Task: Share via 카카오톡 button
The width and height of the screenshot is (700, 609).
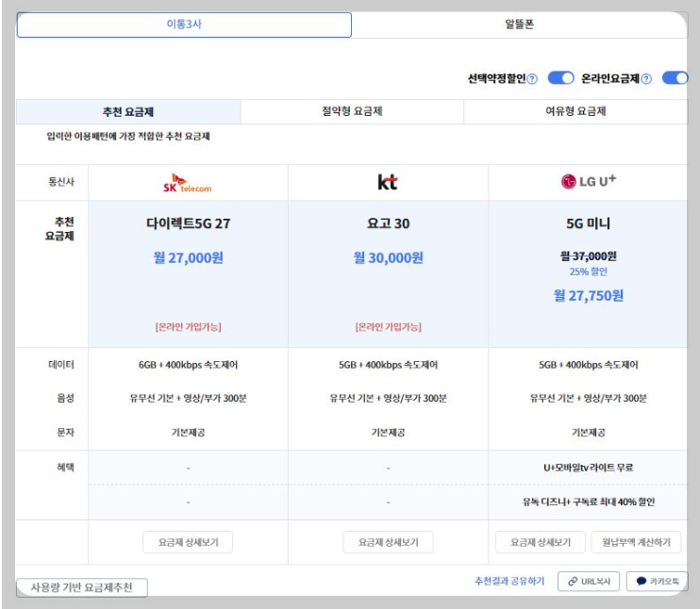Action: tap(658, 582)
